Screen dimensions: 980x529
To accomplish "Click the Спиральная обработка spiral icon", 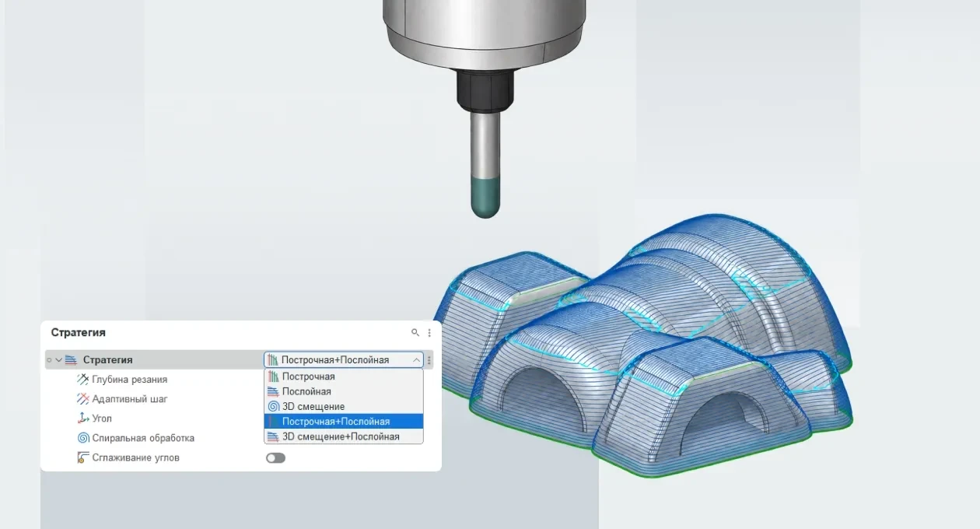I will (83, 438).
